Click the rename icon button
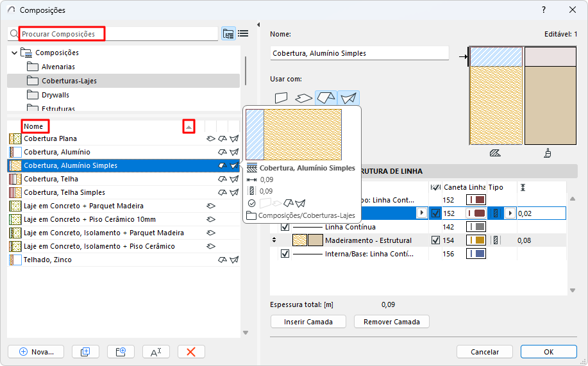This screenshot has height=366, width=588. click(156, 351)
